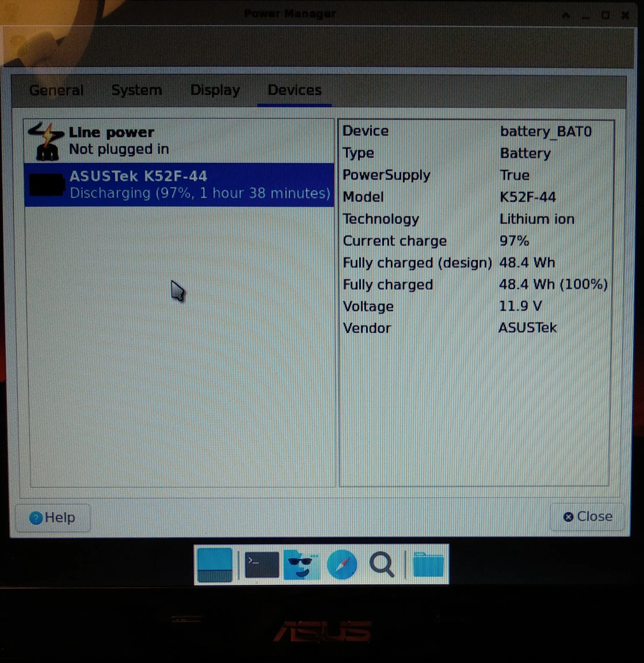This screenshot has width=644, height=663.
Task: Close the Power Manager window
Action: tap(625, 15)
